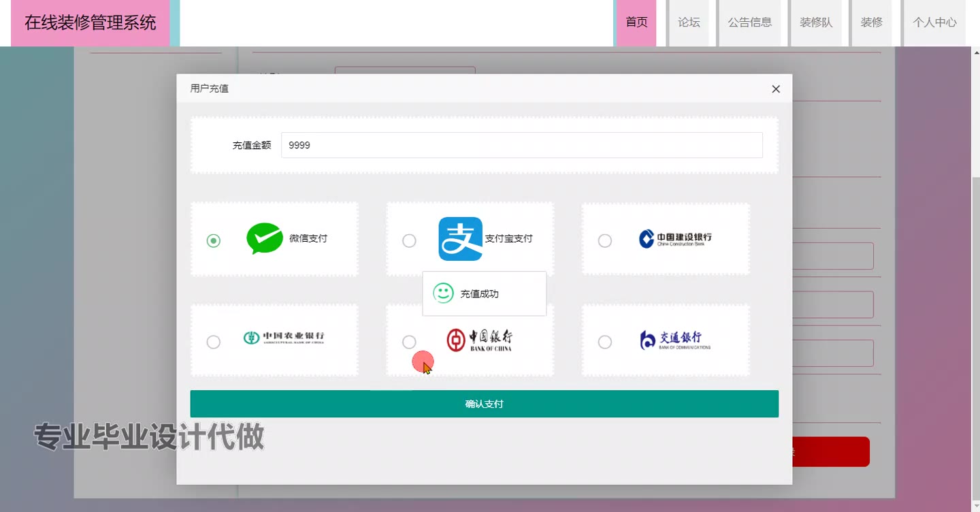The image size is (980, 512).
Task: Click the WeChat Pay green logo
Action: coord(265,239)
